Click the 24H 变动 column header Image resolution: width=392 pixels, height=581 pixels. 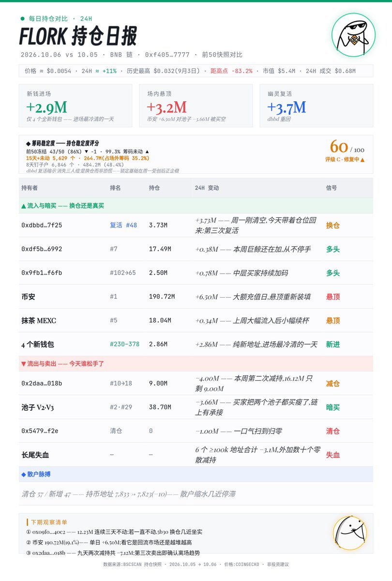(x=207, y=188)
